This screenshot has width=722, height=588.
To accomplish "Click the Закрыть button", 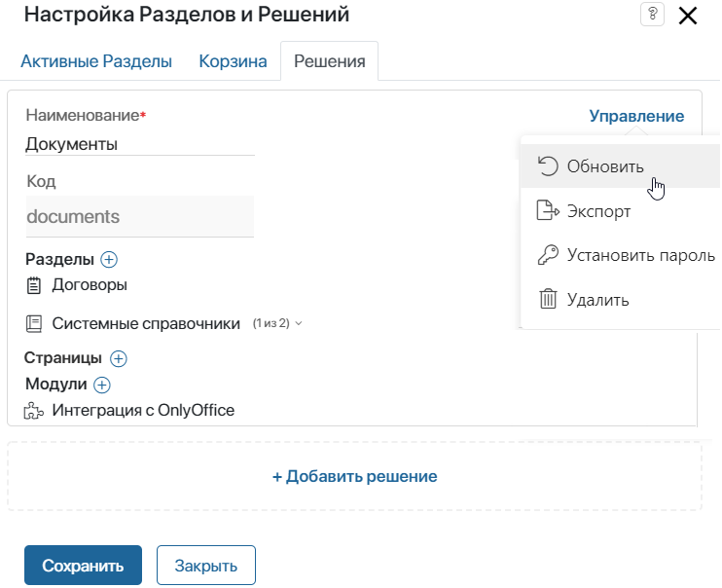I will pyautogui.click(x=206, y=565).
